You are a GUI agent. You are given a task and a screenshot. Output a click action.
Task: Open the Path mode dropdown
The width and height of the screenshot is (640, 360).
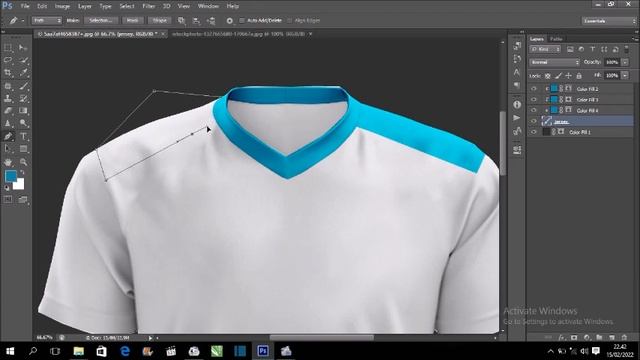[47, 20]
